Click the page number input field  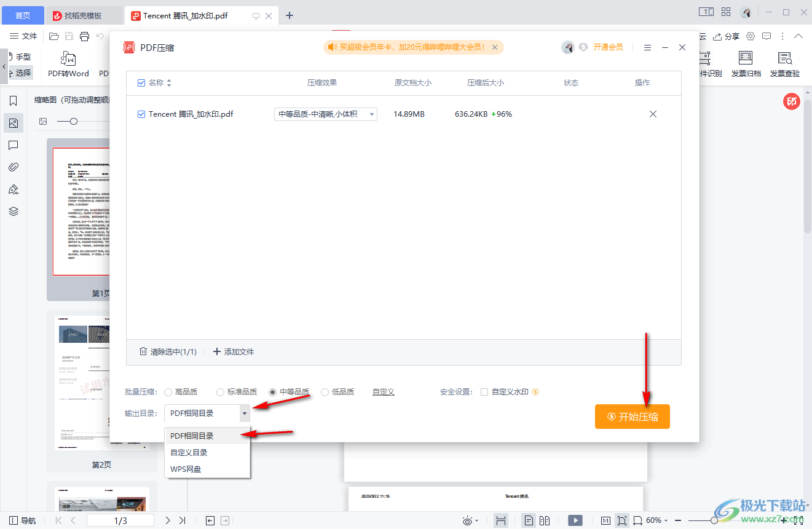click(120, 520)
